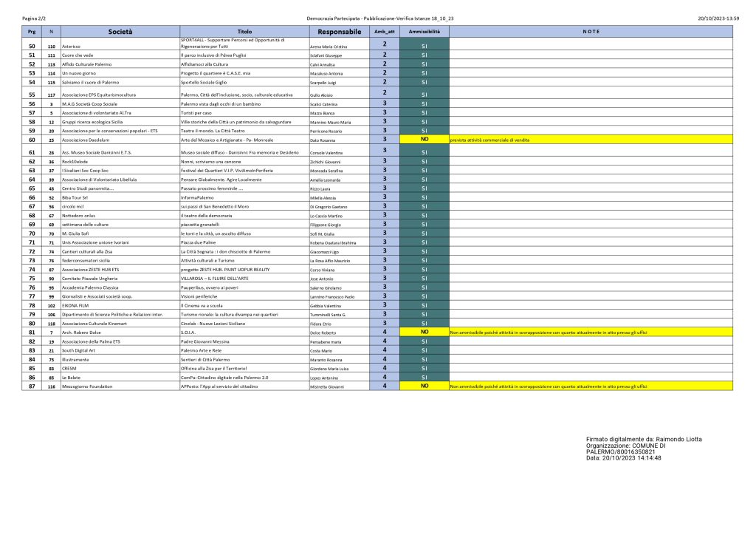Select 'Associazione Culturale Kinemart'
This screenshot has height=535, width=756.
(120, 324)
